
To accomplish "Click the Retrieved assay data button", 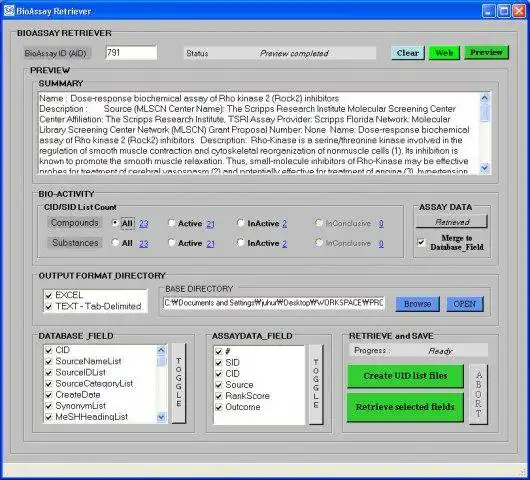I will coord(452,222).
